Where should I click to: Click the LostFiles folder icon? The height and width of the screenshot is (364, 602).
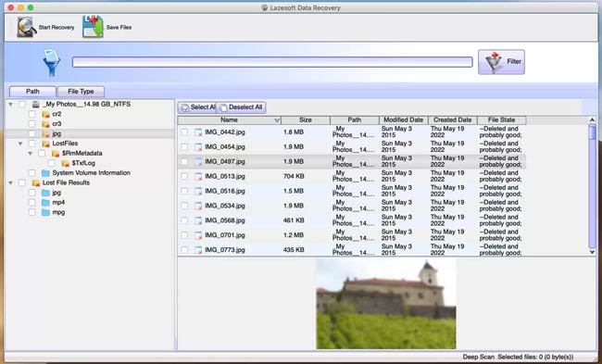45,144
